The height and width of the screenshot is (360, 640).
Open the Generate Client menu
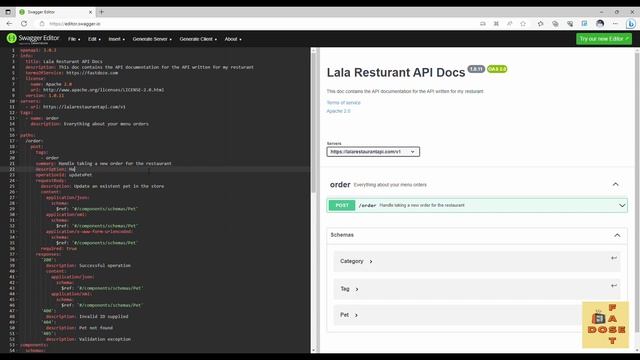point(198,39)
